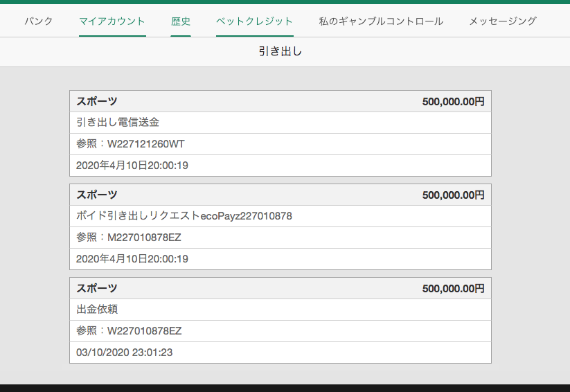Click the third スポーツ transaction header
This screenshot has height=392, width=570.
280,288
